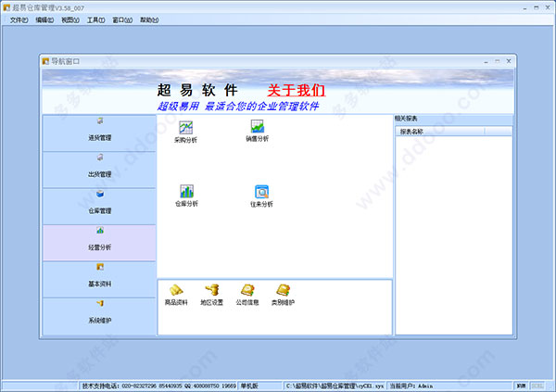Open 公司信息 company info icon
Image resolution: width=556 pixels, height=392 pixels.
247,295
